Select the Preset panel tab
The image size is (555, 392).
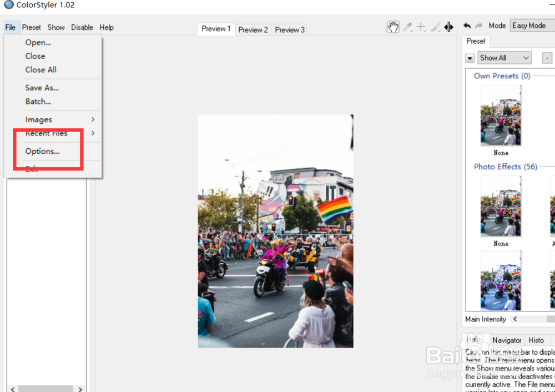[476, 42]
